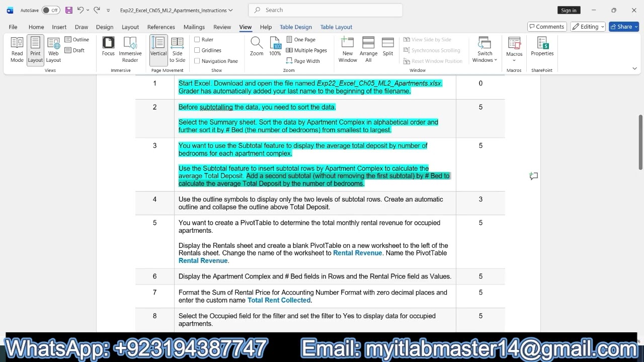Open Immersive Reader
The width and height of the screenshot is (644, 362).
(130, 50)
